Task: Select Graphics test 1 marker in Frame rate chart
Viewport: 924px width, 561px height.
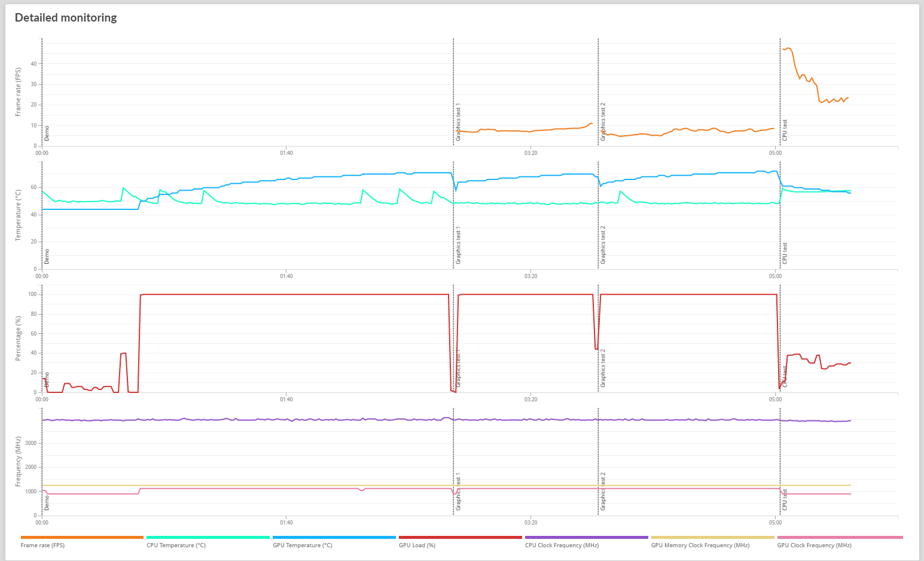Action: pyautogui.click(x=459, y=122)
